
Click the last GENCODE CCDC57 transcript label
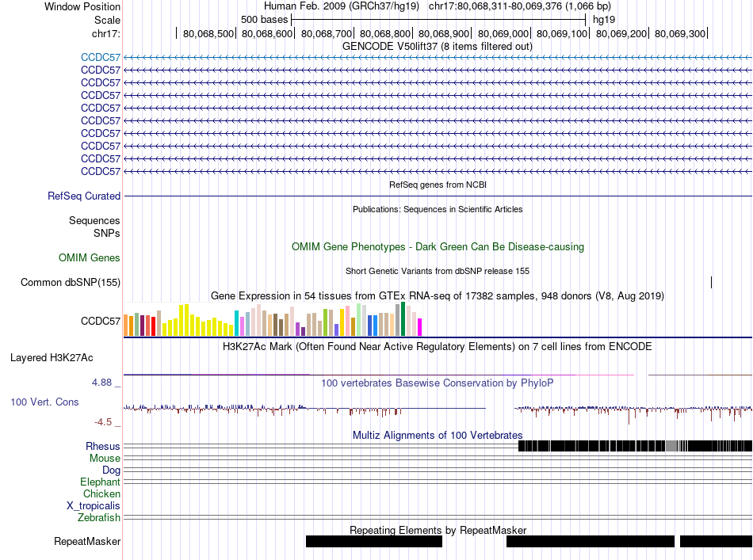tap(101, 171)
